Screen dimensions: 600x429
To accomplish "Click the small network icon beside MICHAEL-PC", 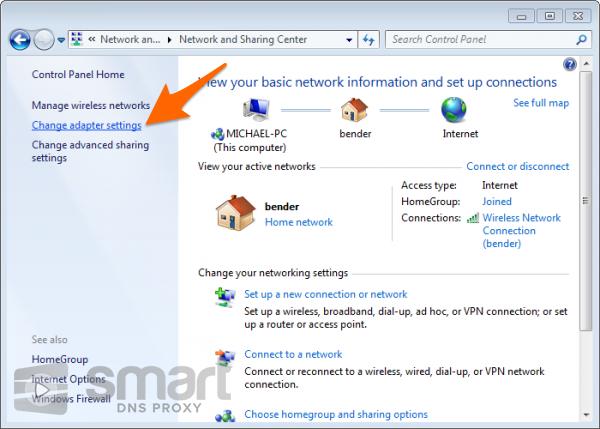I will [217, 134].
